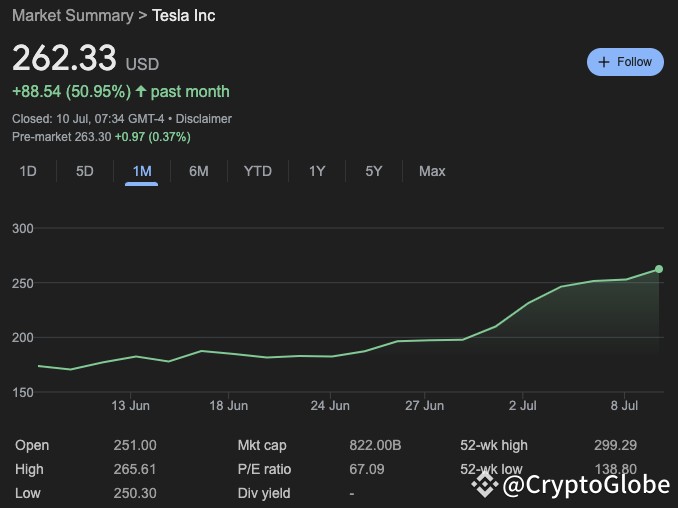
Task: Select the 1D time range tab
Action: click(28, 171)
